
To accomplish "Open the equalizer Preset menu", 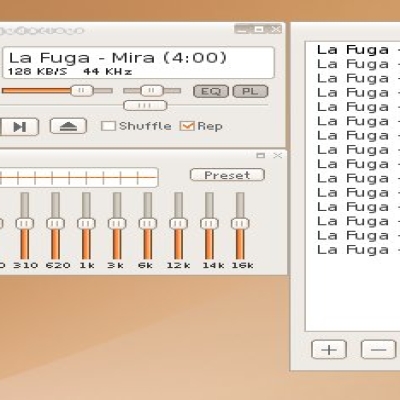I will [227, 175].
